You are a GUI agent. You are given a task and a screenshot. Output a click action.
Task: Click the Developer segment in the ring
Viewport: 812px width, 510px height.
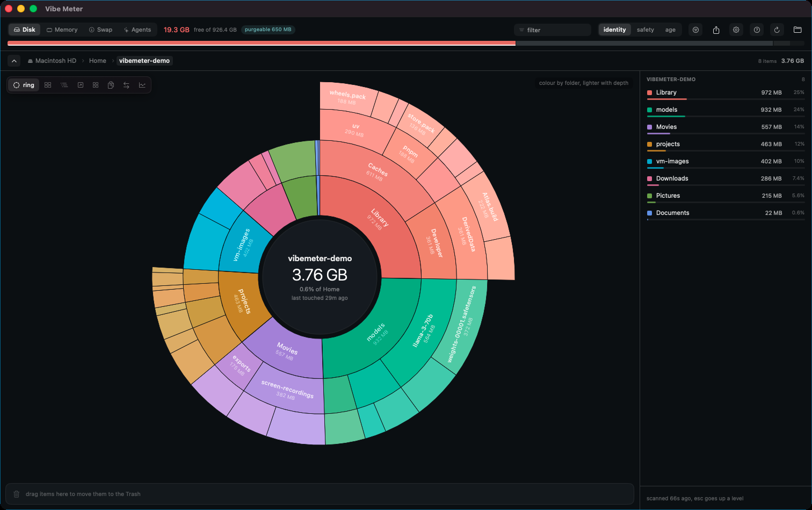tap(435, 245)
